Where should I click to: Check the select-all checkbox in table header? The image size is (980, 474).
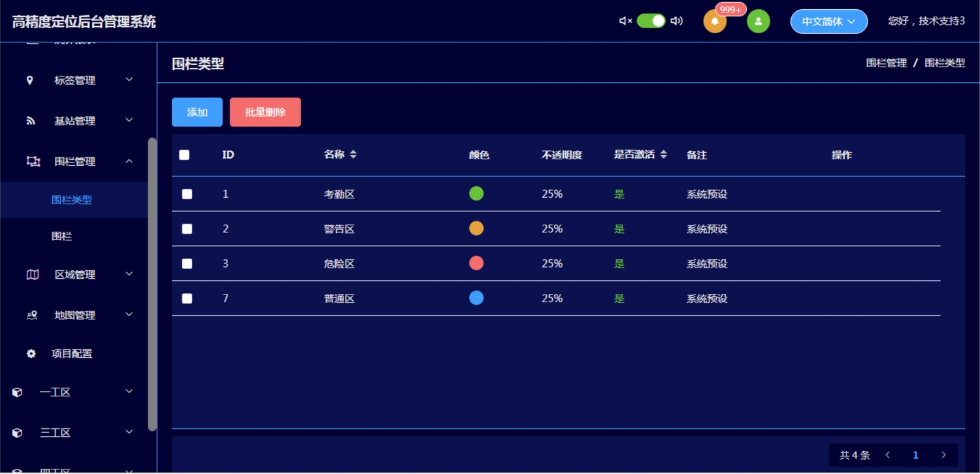(x=184, y=155)
